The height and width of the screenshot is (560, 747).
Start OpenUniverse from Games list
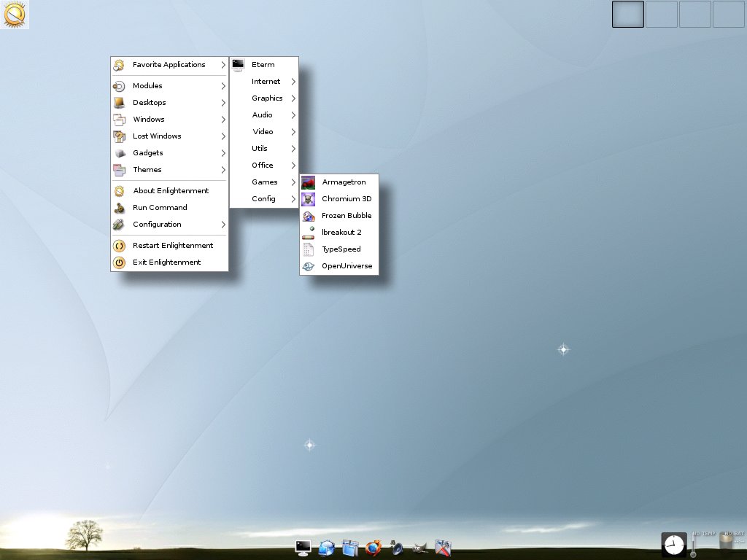[339, 266]
